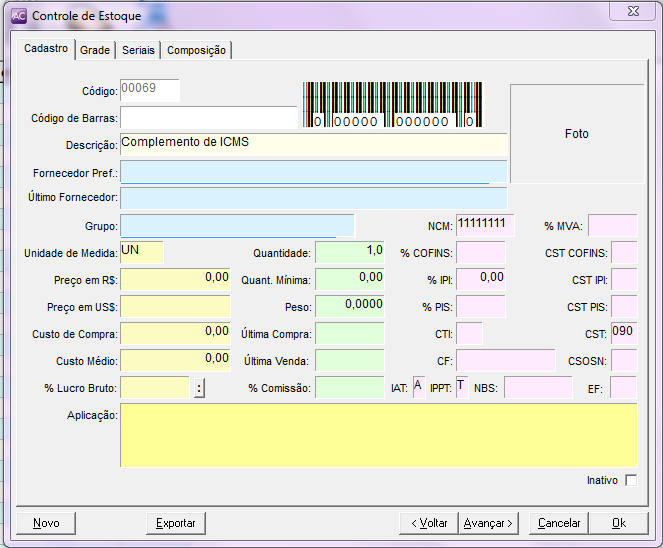Select the Composição tab
663x548 pixels.
(197, 50)
